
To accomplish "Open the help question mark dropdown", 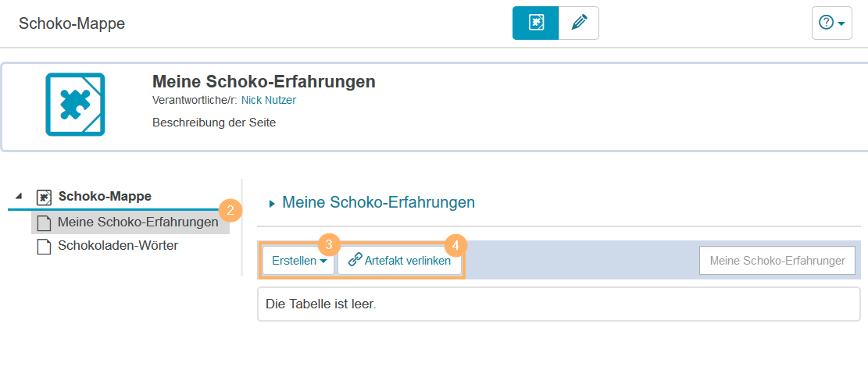I will (831, 23).
